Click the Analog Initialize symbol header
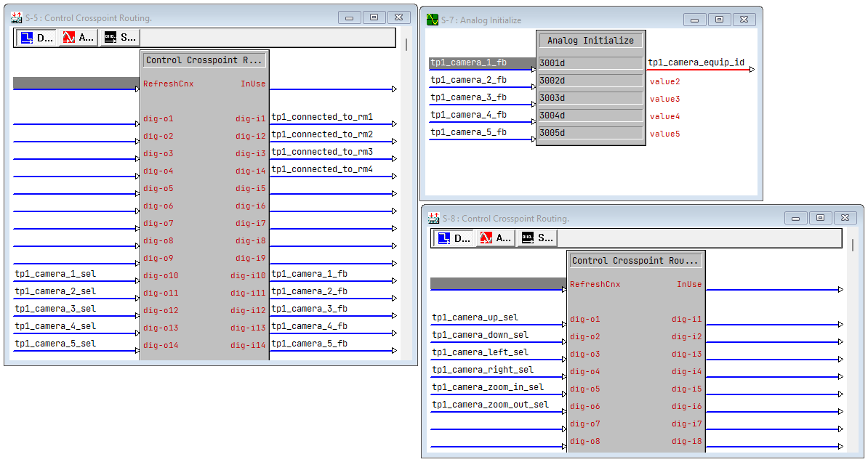This screenshot has height=462, width=868. 590,41
